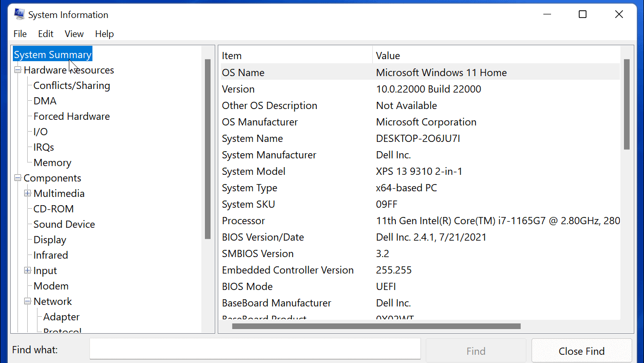Open the CD-ROM tree item
Viewport: 644px width, 363px height.
click(x=53, y=209)
